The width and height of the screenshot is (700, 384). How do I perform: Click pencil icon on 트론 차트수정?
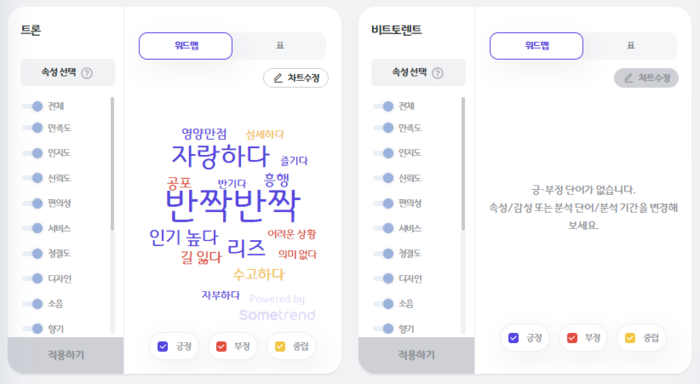[x=278, y=78]
